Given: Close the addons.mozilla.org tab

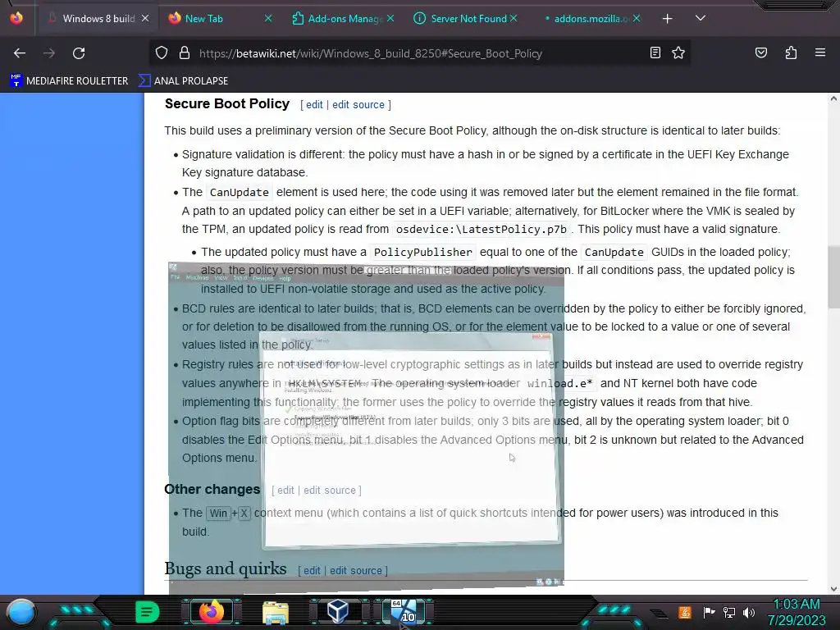Looking at the screenshot, I should click(637, 18).
